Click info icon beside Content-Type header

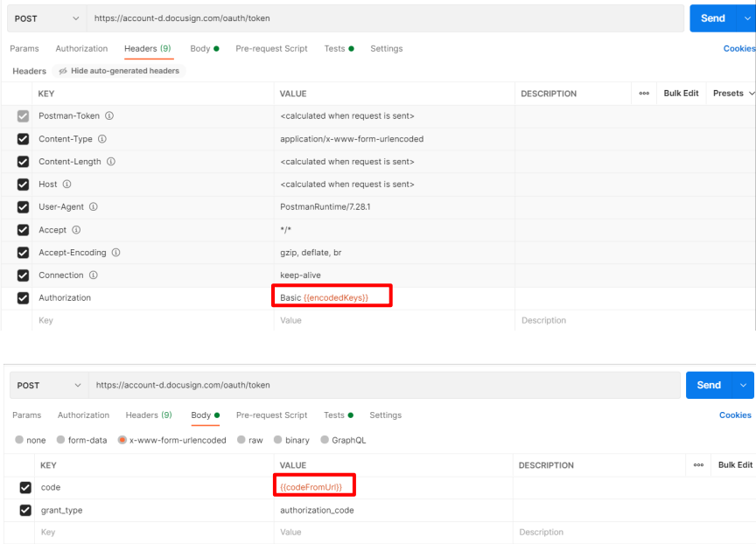click(x=102, y=139)
